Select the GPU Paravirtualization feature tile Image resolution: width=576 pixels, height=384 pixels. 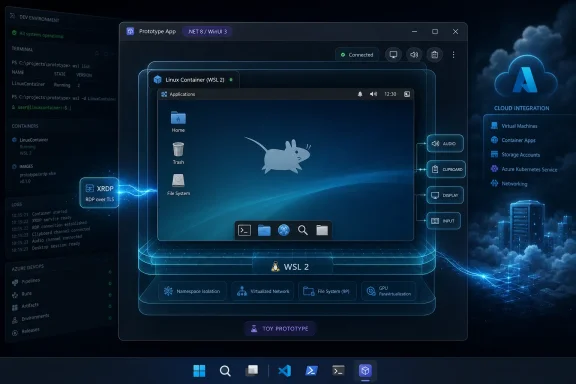coord(389,291)
